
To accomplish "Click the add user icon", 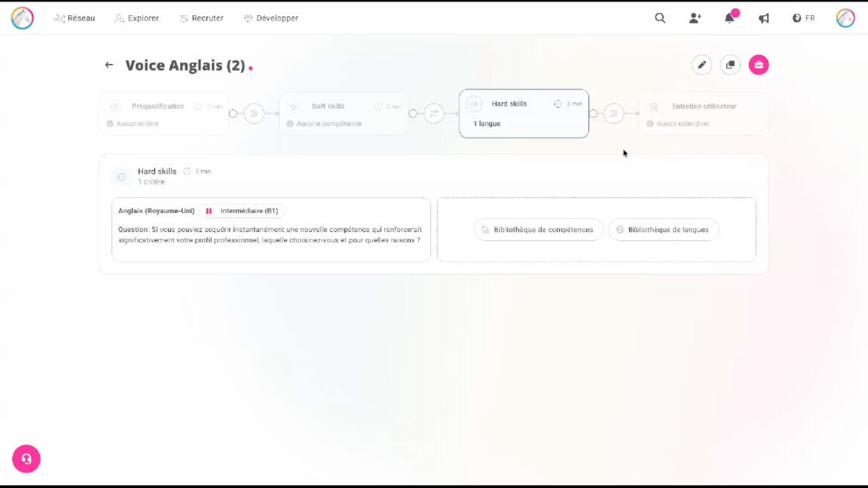I will (x=695, y=18).
